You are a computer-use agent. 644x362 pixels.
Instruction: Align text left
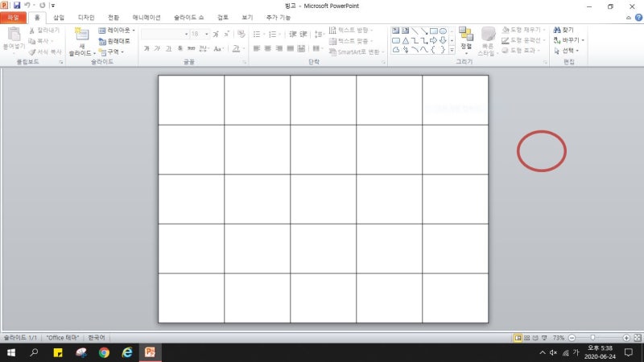[x=257, y=48]
